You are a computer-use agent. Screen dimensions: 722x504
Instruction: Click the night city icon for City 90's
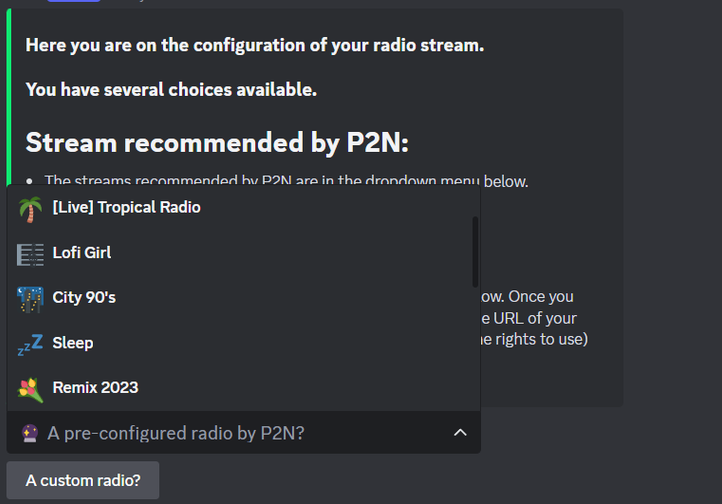[x=30, y=300]
